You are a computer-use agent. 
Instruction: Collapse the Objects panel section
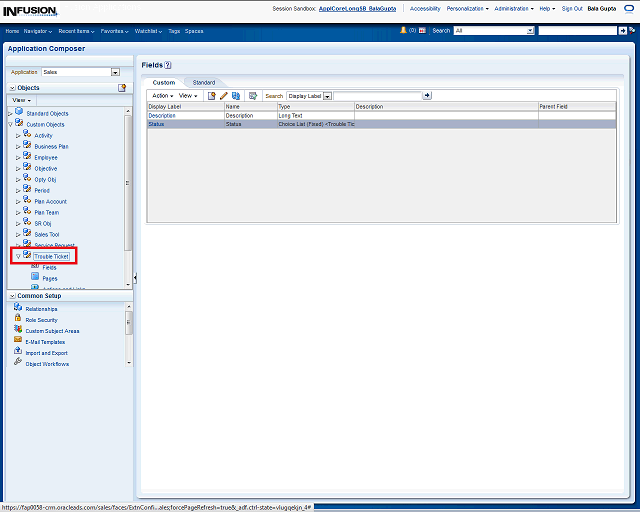click(x=13, y=88)
